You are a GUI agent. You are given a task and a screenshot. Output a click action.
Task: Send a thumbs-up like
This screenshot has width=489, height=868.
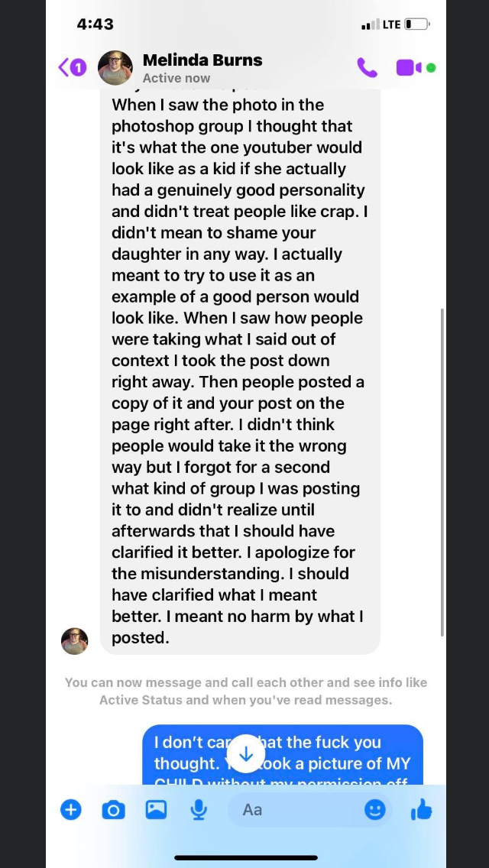(x=422, y=810)
